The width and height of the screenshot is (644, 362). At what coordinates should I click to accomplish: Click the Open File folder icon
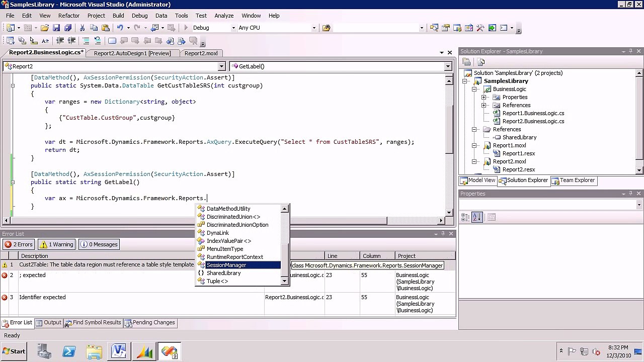[x=45, y=28]
